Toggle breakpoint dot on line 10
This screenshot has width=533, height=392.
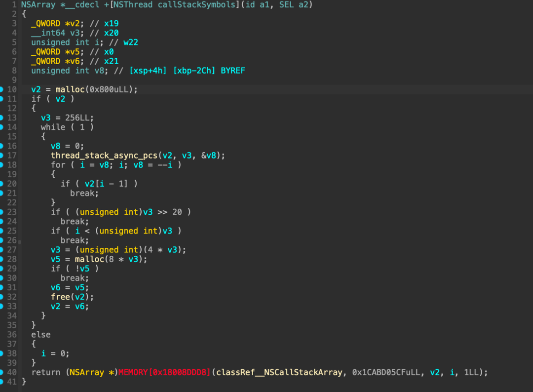(x=1, y=89)
